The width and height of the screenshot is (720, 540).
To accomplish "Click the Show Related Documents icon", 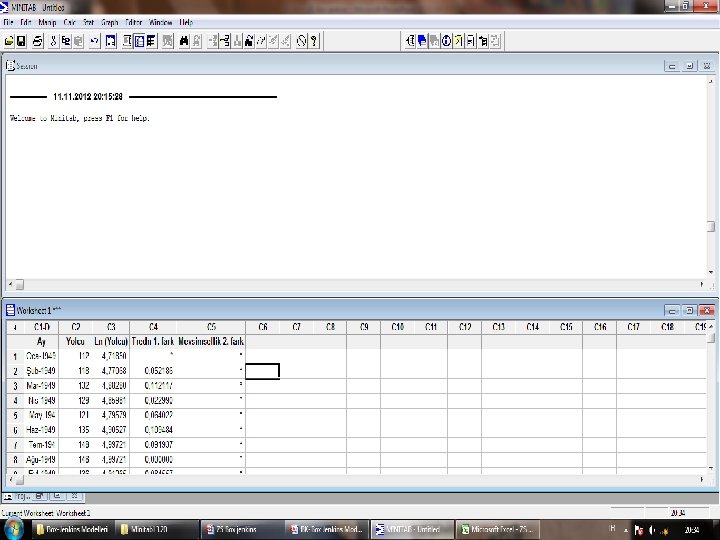I will point(483,41).
